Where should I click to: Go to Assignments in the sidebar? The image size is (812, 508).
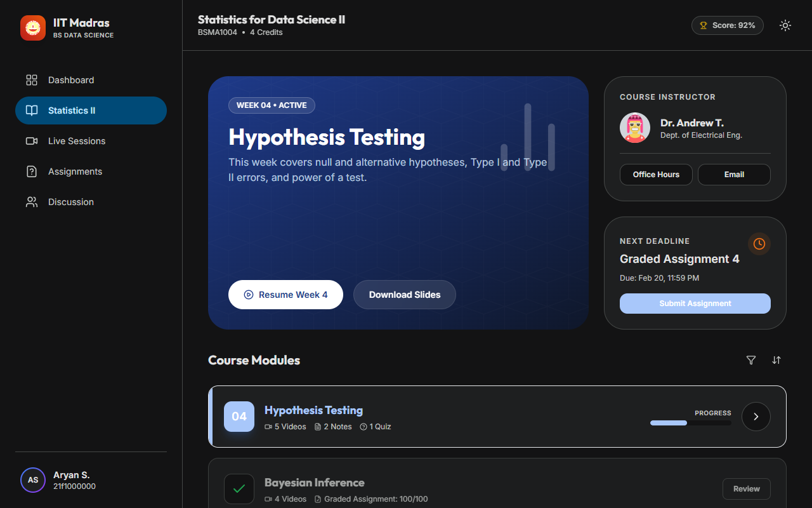(75, 171)
